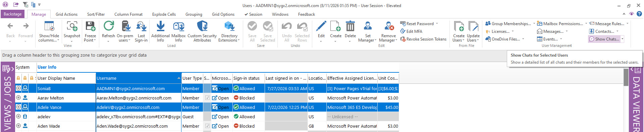Toggle row selector for Aarav Melton
This screenshot has height=132, width=644.
(x=18, y=98)
